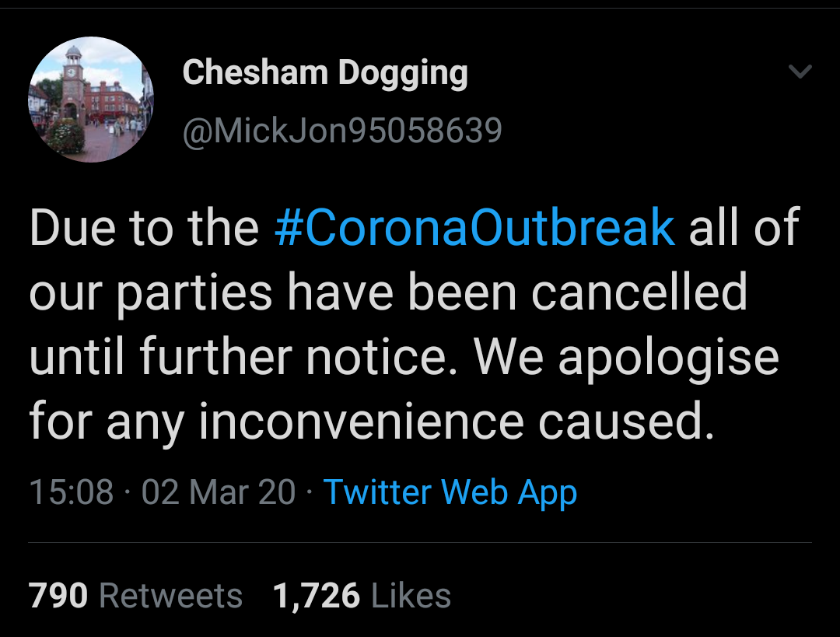Open the Chesham Dogging display name
Viewport: 840px width, 637px height.
pos(325,73)
